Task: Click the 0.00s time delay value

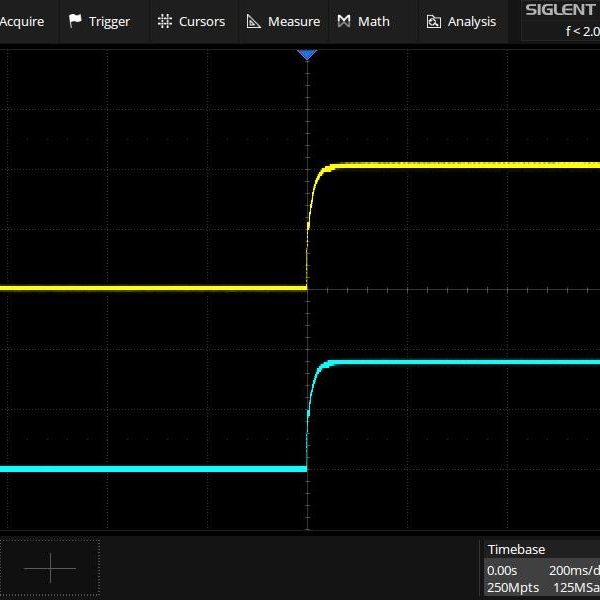Action: pos(503,569)
